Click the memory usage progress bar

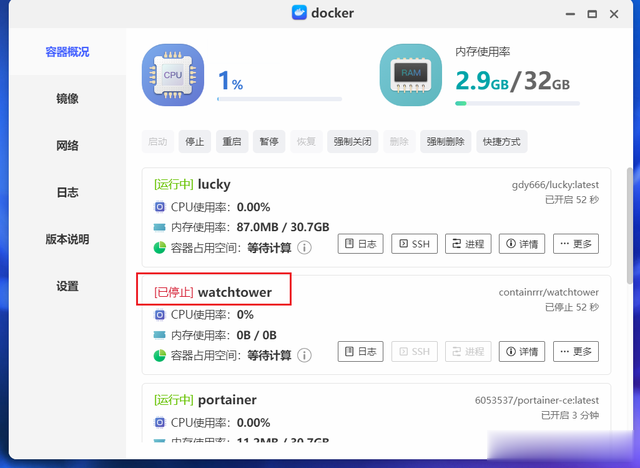[x=517, y=103]
